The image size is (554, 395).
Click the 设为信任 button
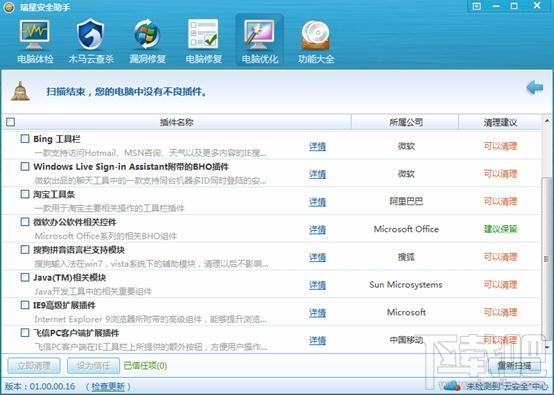coord(94,366)
